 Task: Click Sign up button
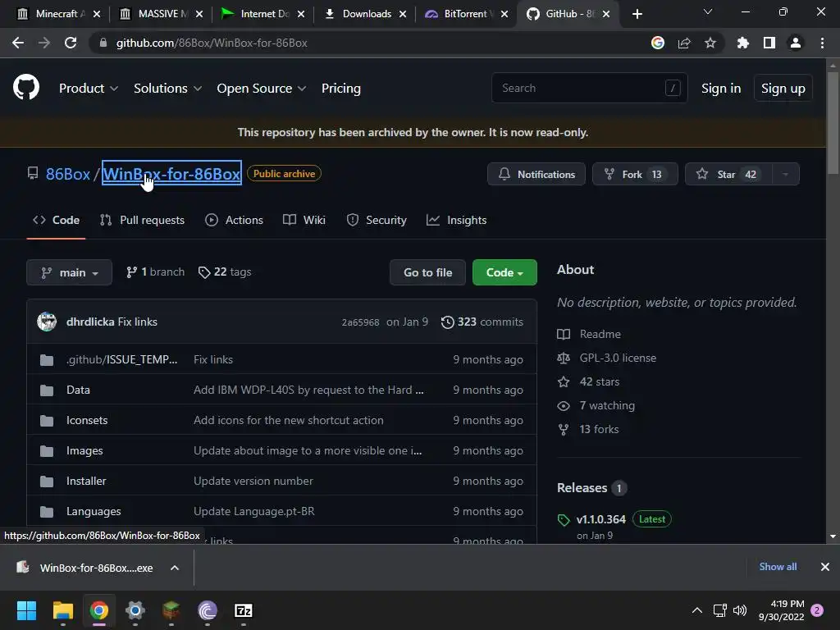[x=783, y=89]
